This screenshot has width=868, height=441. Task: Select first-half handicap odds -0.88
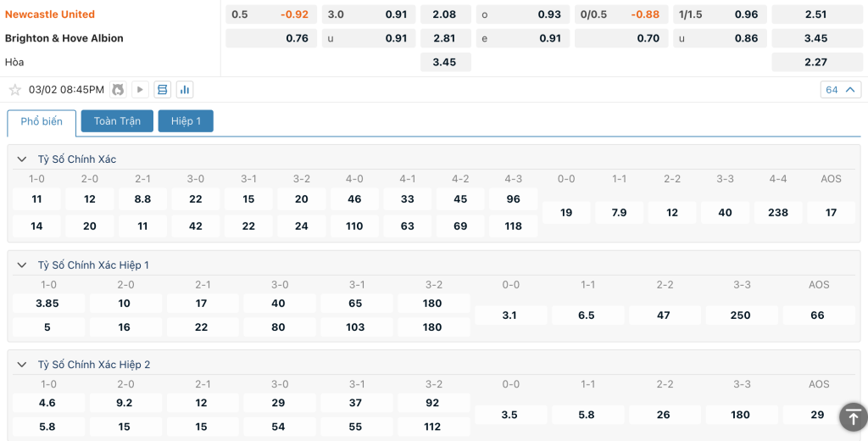621,14
